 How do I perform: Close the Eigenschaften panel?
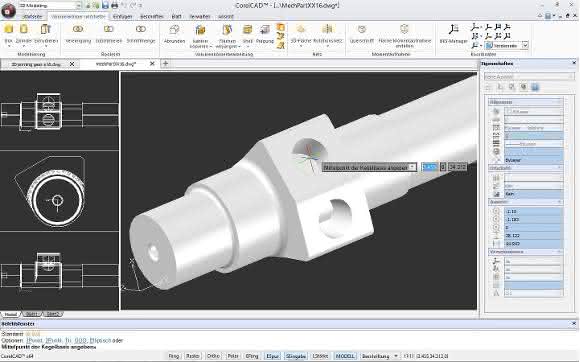click(x=574, y=63)
